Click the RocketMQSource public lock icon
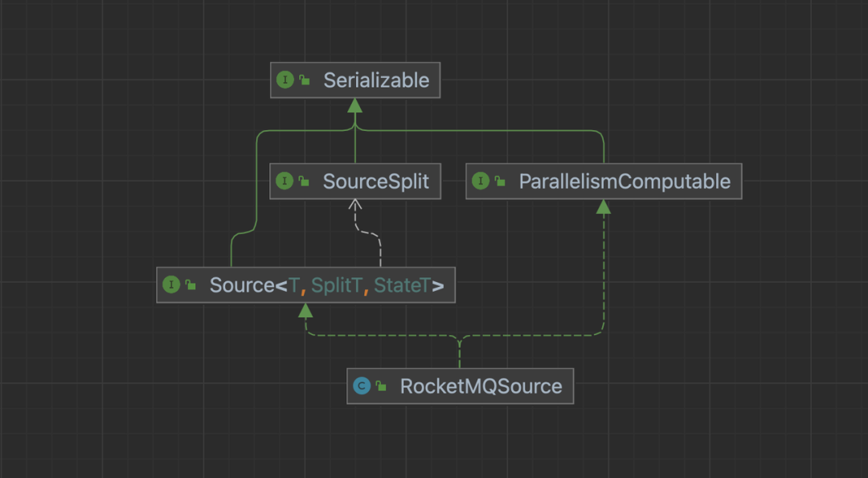 tap(381, 386)
